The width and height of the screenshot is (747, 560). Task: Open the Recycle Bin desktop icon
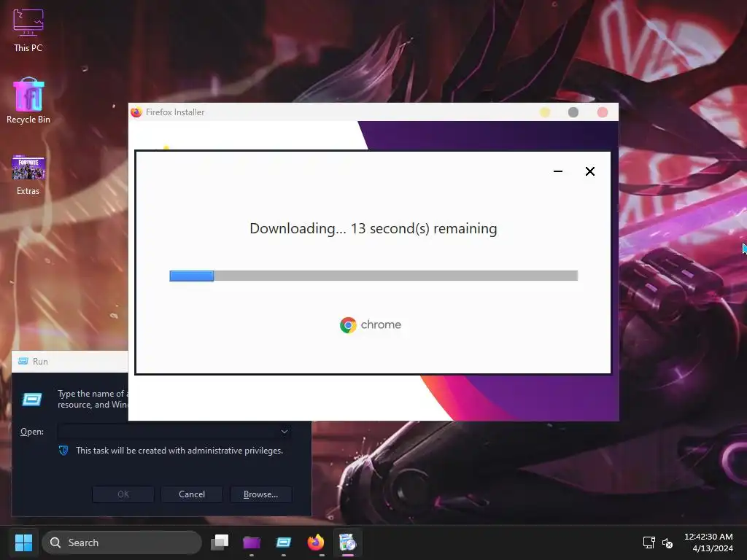coord(28,101)
